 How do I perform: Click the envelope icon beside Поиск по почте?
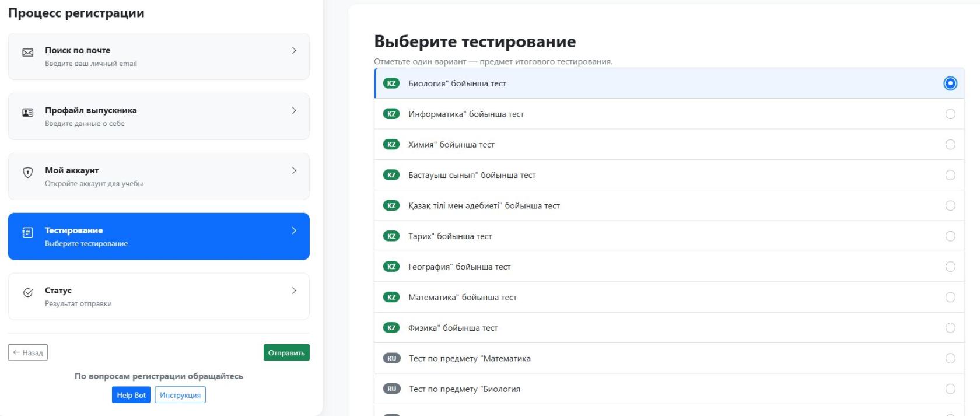coord(27,53)
